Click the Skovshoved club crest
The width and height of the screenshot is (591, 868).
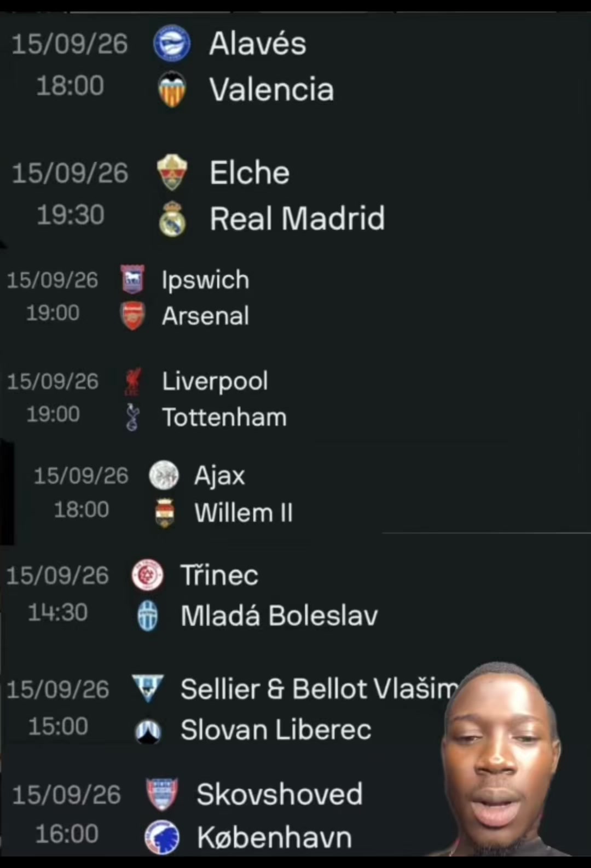point(162,794)
